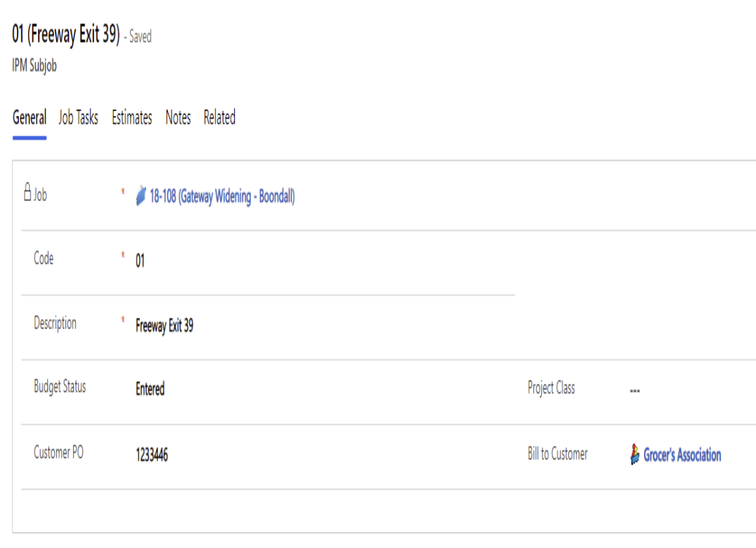
Task: Click the blue job record icon
Action: [141, 197]
